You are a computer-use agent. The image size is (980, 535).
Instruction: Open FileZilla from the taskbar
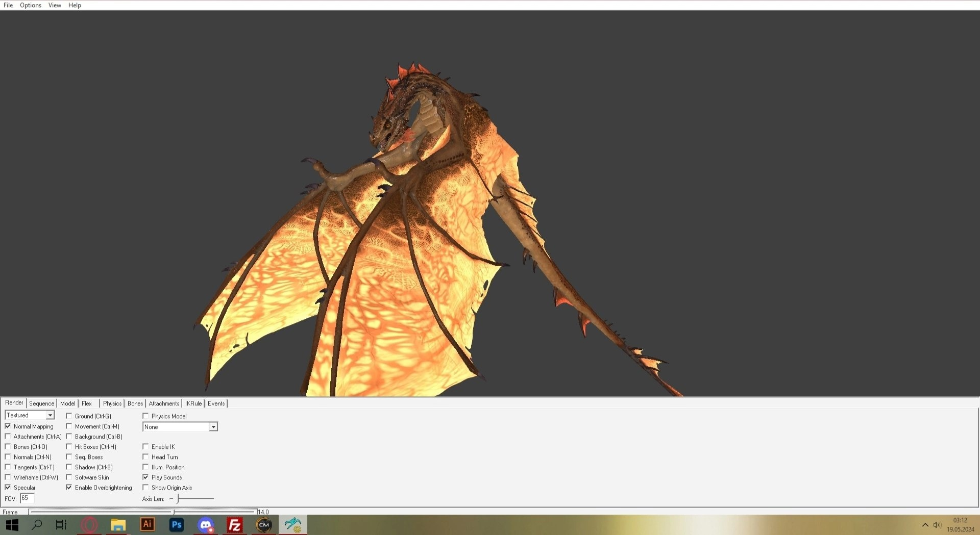click(235, 524)
